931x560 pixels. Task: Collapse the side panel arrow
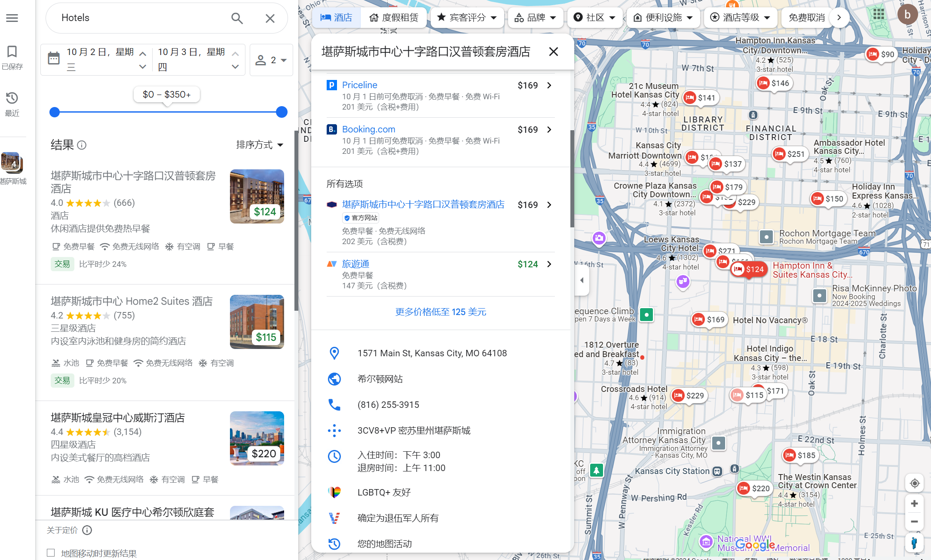(x=582, y=280)
